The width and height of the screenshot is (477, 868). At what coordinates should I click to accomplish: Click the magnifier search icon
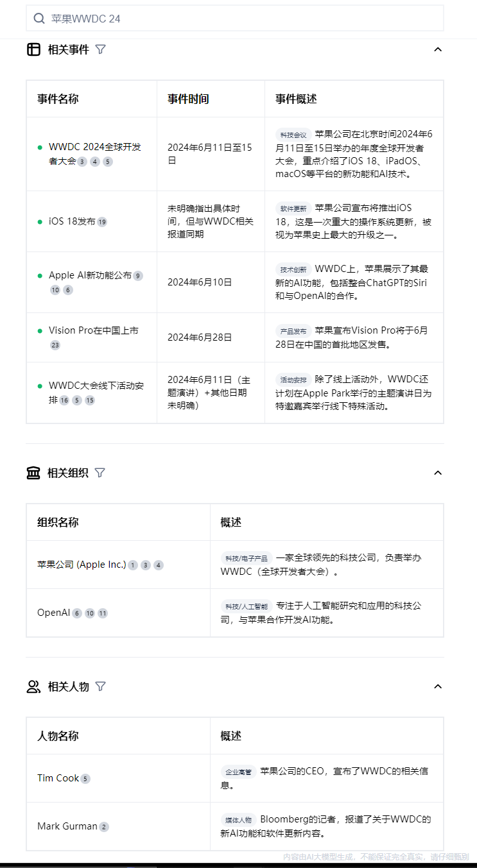[x=39, y=19]
